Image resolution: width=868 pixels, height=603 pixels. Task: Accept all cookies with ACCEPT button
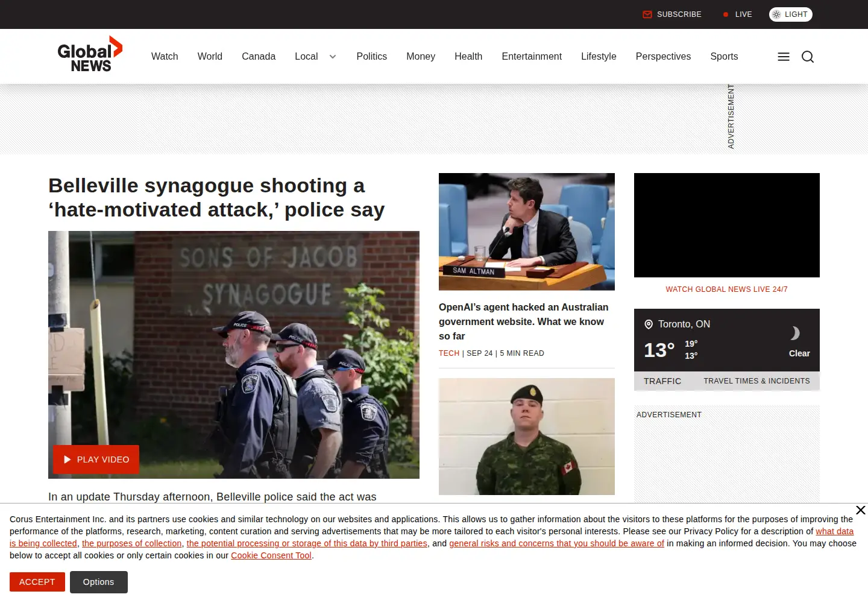pos(37,582)
